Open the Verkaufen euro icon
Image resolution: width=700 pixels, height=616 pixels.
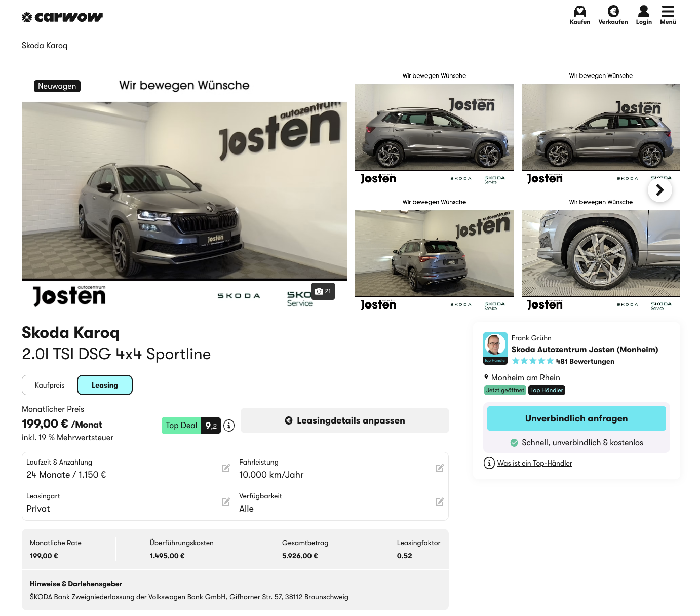click(613, 11)
